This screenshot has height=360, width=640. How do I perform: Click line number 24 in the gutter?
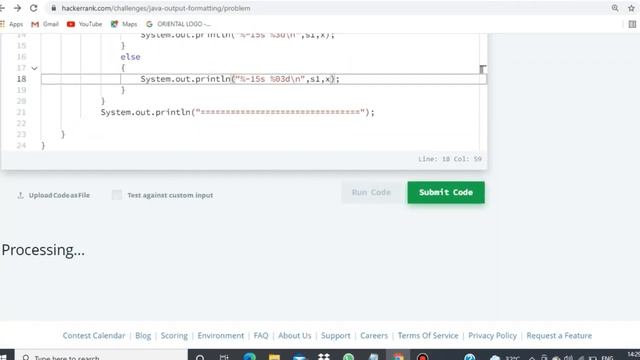(x=22, y=146)
